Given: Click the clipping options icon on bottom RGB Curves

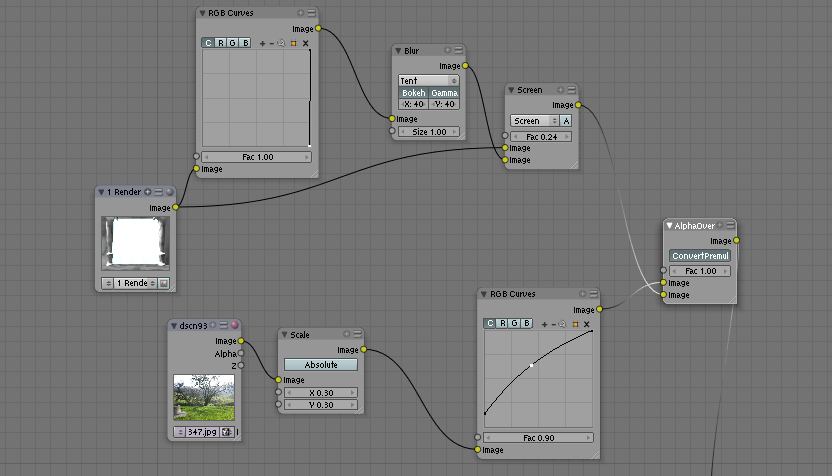Looking at the screenshot, I should click(577, 323).
